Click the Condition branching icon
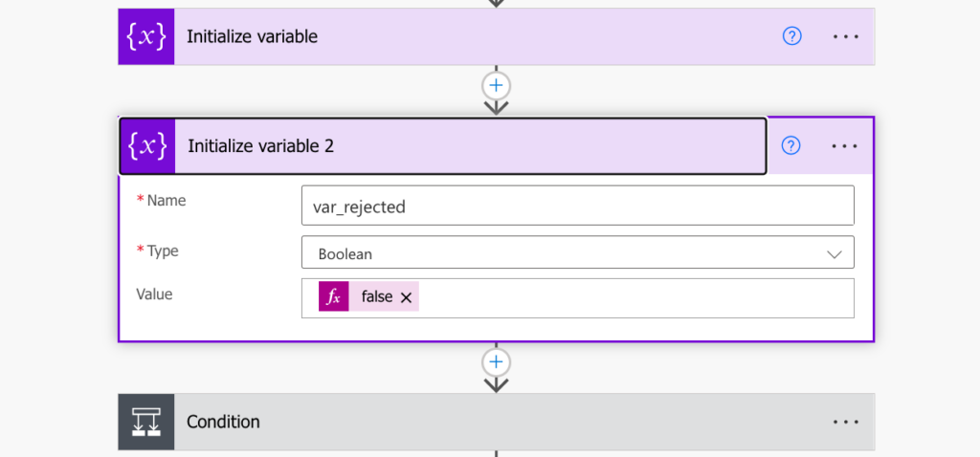The height and width of the screenshot is (457, 980). [x=146, y=422]
